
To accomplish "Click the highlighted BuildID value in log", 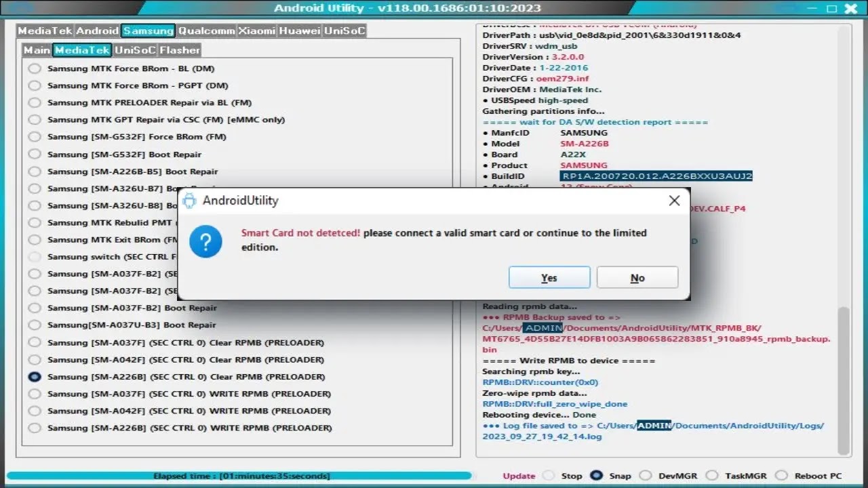I will click(656, 176).
